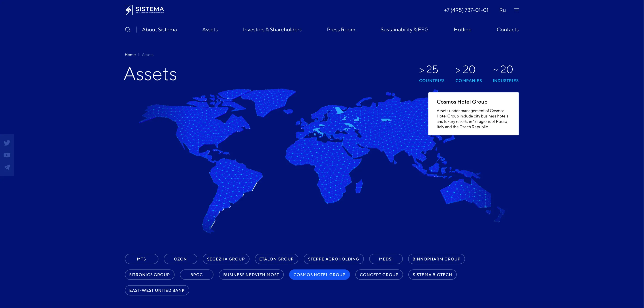Open the search magnifier icon
The image size is (644, 308).
(128, 30)
